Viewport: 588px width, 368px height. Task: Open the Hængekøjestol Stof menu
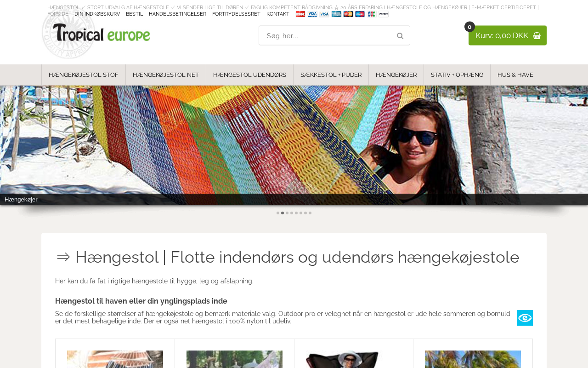pos(84,75)
